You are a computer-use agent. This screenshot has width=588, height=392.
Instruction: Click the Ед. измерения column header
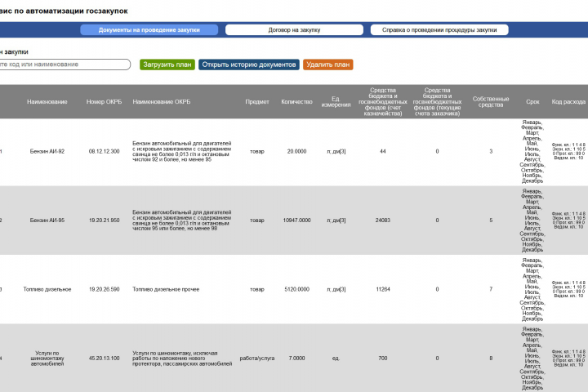pyautogui.click(x=336, y=101)
